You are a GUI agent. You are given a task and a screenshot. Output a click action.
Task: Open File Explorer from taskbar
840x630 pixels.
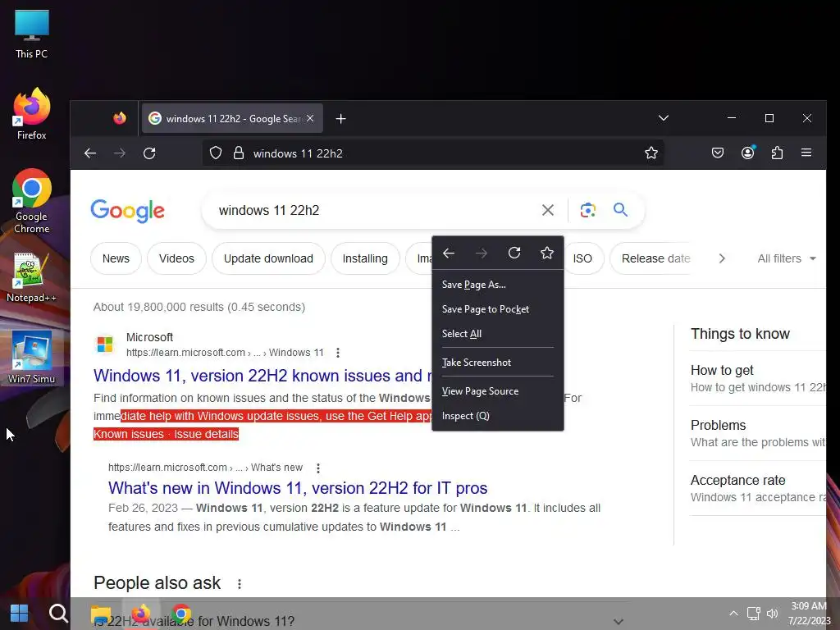pyautogui.click(x=101, y=614)
